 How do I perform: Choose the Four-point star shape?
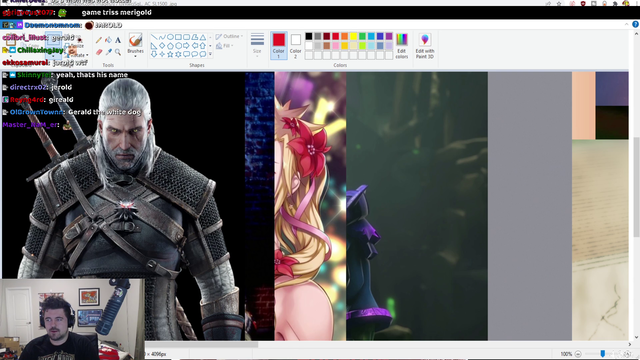tap(162, 54)
